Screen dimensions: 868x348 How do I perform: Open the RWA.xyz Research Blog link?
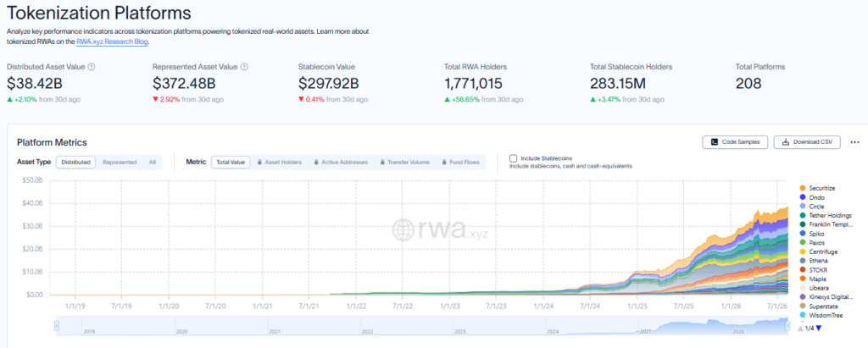click(x=112, y=41)
